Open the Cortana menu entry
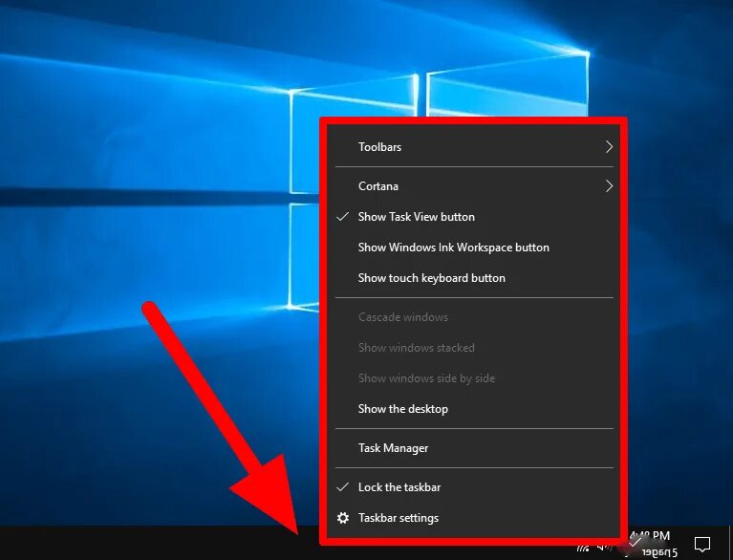Image resolution: width=733 pixels, height=560 pixels. pyautogui.click(x=474, y=186)
